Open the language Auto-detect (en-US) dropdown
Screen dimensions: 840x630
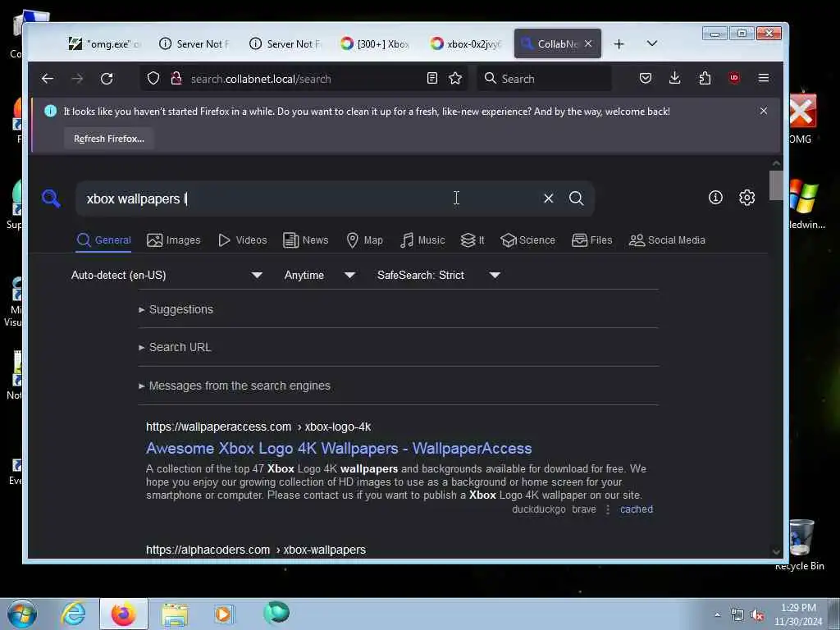167,275
